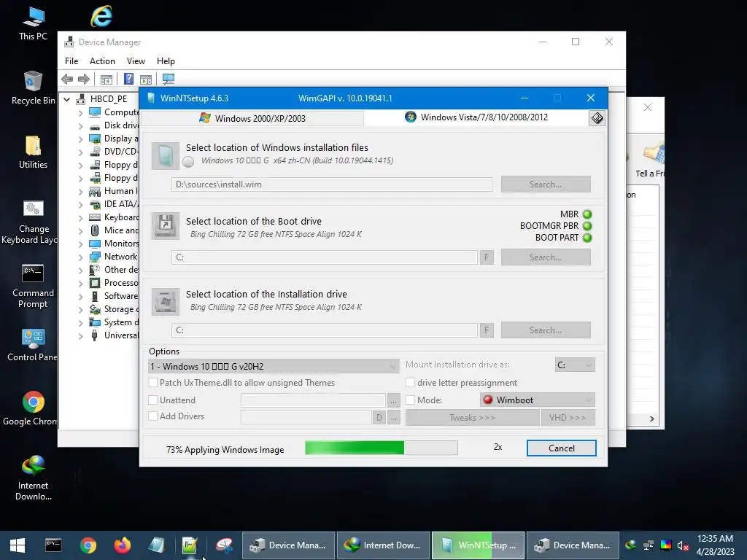
Task: Click the Boot drive floppy icon
Action: point(166,226)
